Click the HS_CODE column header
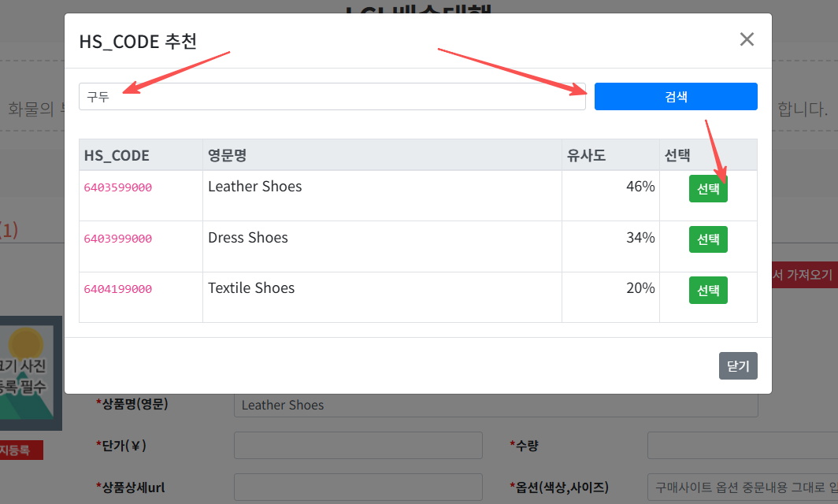 (117, 155)
